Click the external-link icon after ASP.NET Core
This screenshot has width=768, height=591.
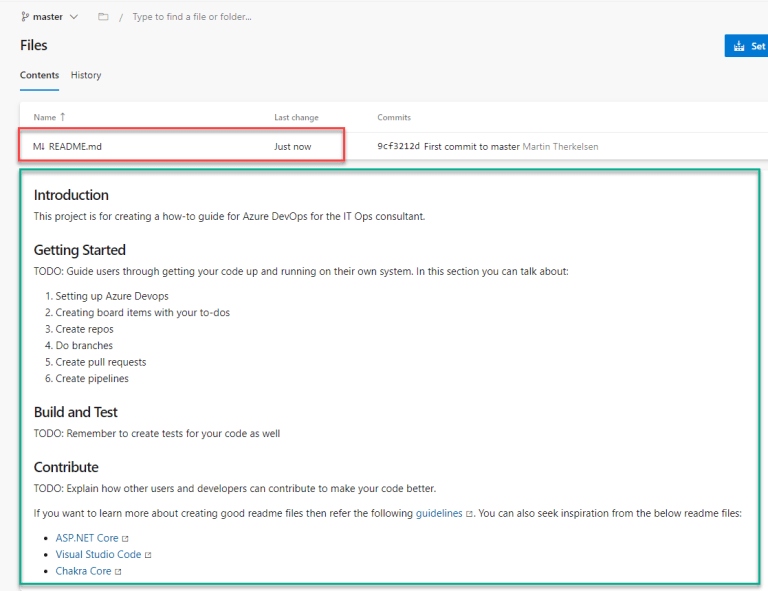pyautogui.click(x=125, y=539)
